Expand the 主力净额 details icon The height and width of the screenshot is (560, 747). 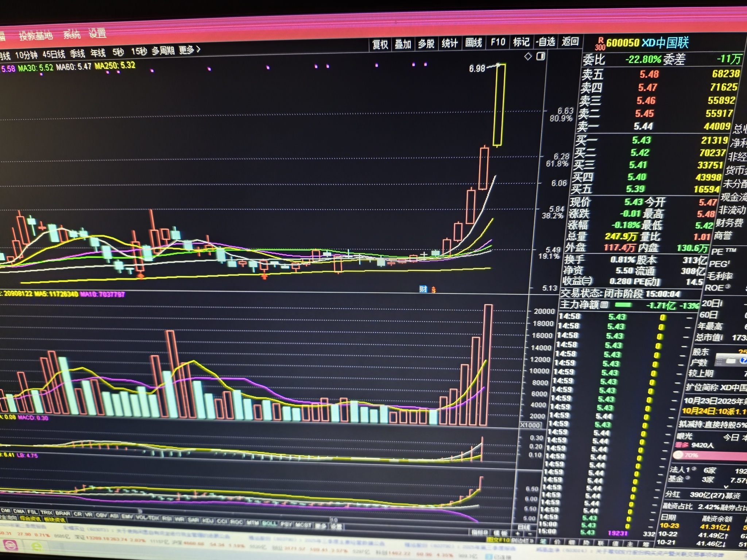604,304
